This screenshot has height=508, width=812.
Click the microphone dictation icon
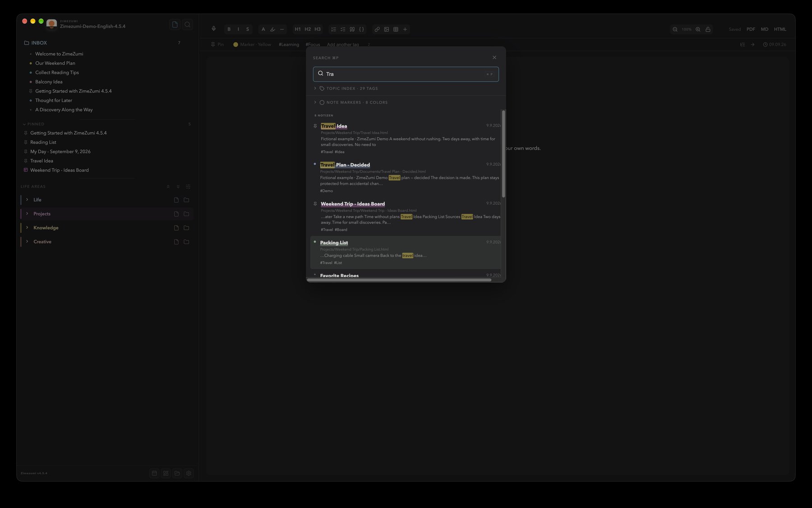click(214, 29)
